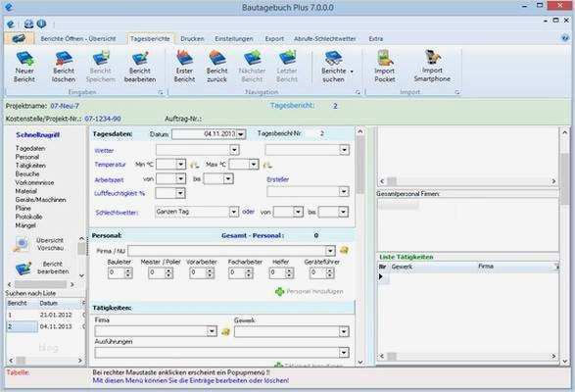
Task: Expand Luftfeuchtigkeit % dropdown
Action: (180, 193)
